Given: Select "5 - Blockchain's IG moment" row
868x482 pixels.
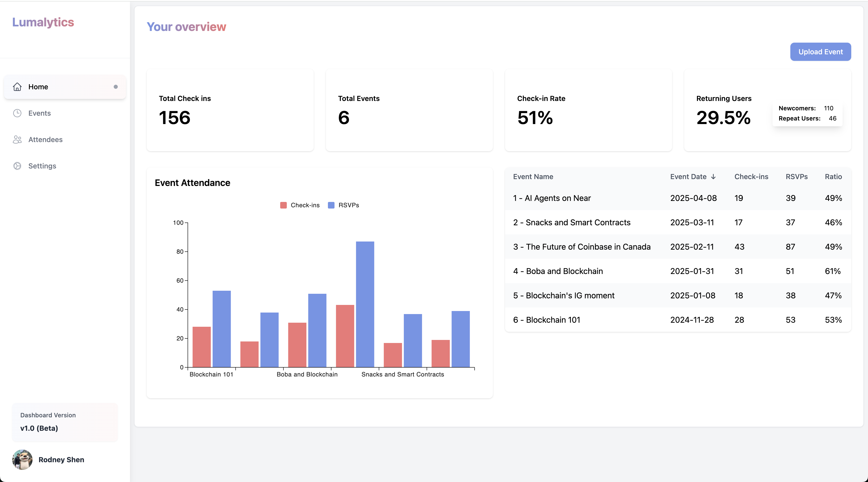Looking at the screenshot, I should pyautogui.click(x=678, y=295).
